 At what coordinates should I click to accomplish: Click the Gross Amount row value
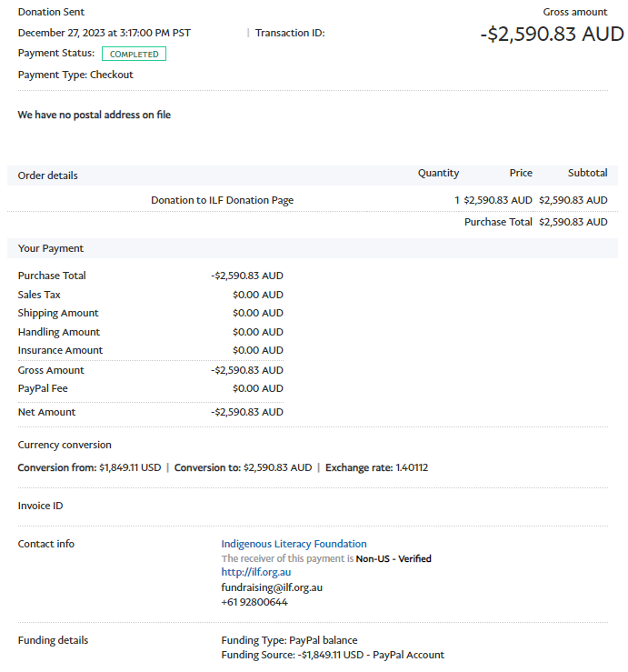pos(246,370)
